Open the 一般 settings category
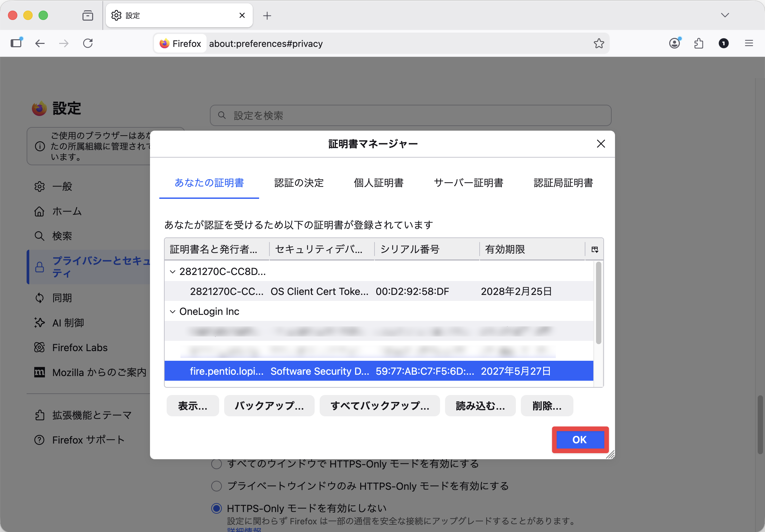Screen dimensions: 765x532 click(62, 187)
